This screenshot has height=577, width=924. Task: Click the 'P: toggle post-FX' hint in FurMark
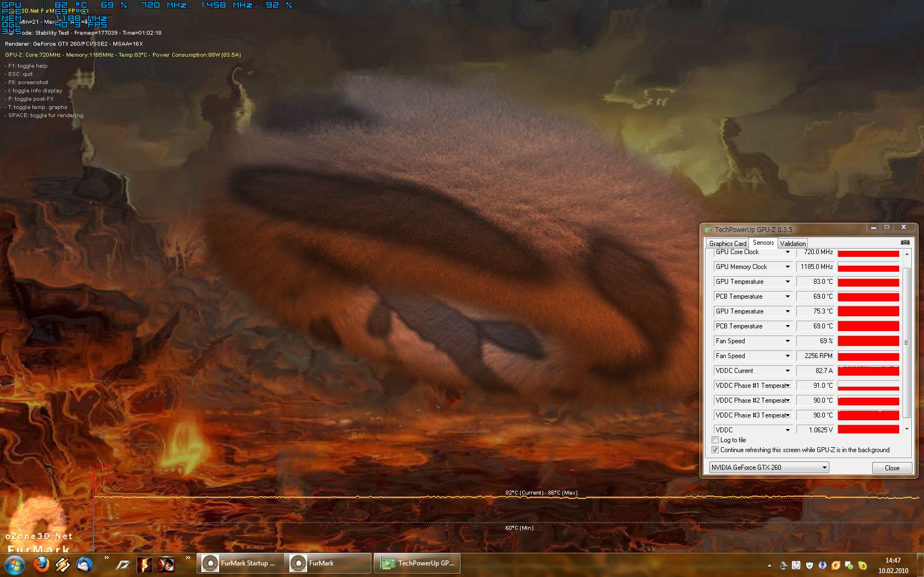(29, 99)
